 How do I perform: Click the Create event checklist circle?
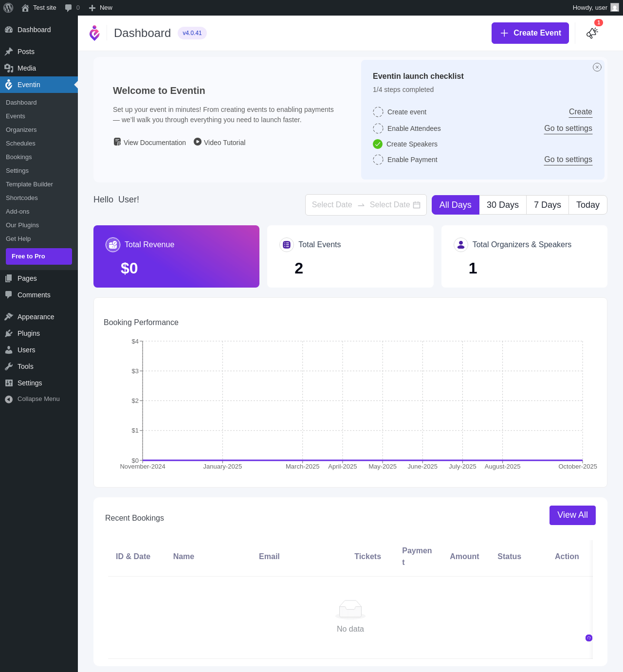pos(378,112)
